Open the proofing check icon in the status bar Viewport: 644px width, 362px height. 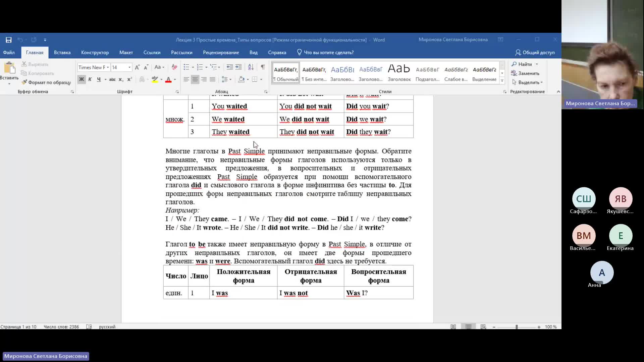[x=89, y=327]
